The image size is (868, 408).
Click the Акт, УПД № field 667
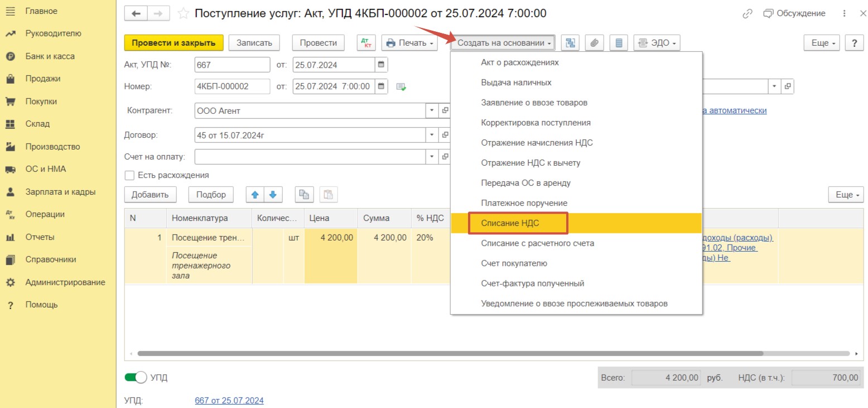tap(232, 65)
